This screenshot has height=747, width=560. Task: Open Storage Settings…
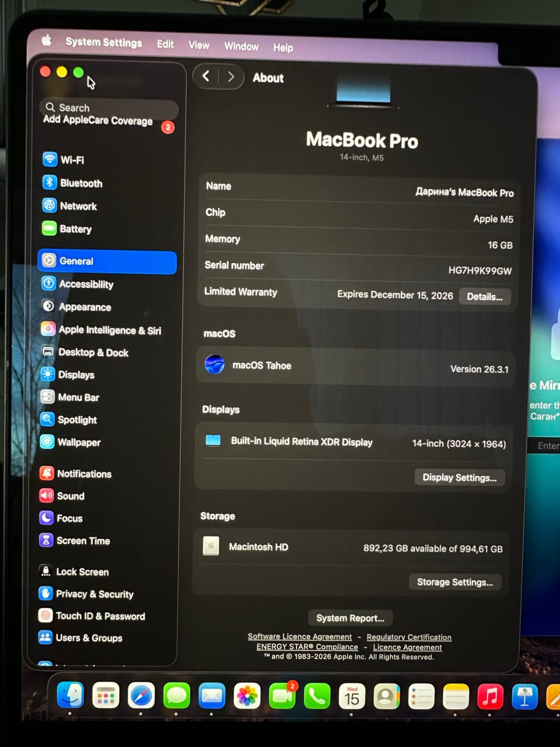tap(455, 582)
